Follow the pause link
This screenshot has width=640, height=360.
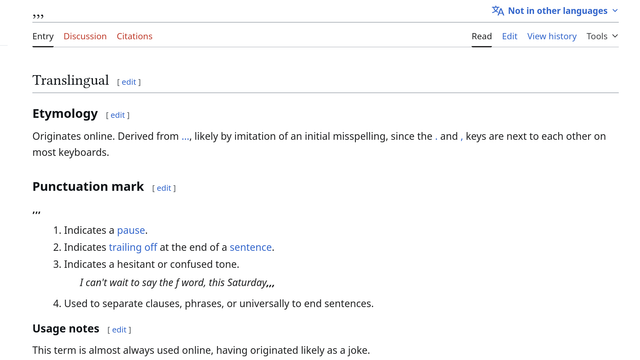(x=131, y=231)
